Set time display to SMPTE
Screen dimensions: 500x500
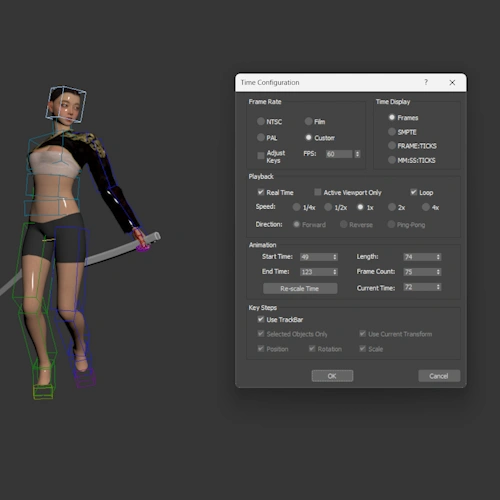click(x=392, y=132)
